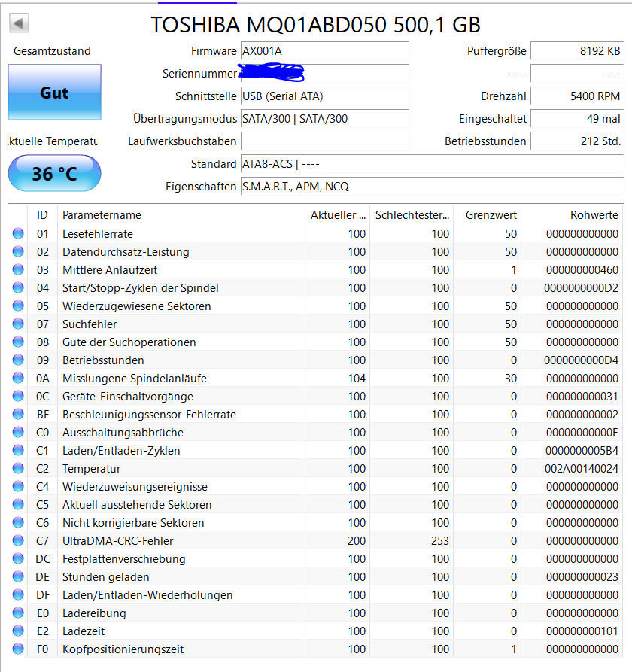
Task: Click the Drehzahl value 5400 RPM
Action: pyautogui.click(x=577, y=96)
